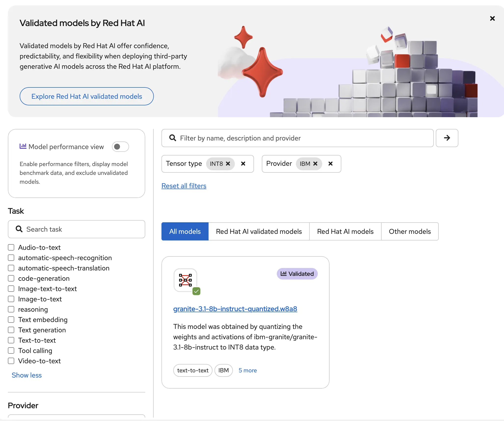Click the Validated label on model card
504x421 pixels.
pyautogui.click(x=297, y=274)
